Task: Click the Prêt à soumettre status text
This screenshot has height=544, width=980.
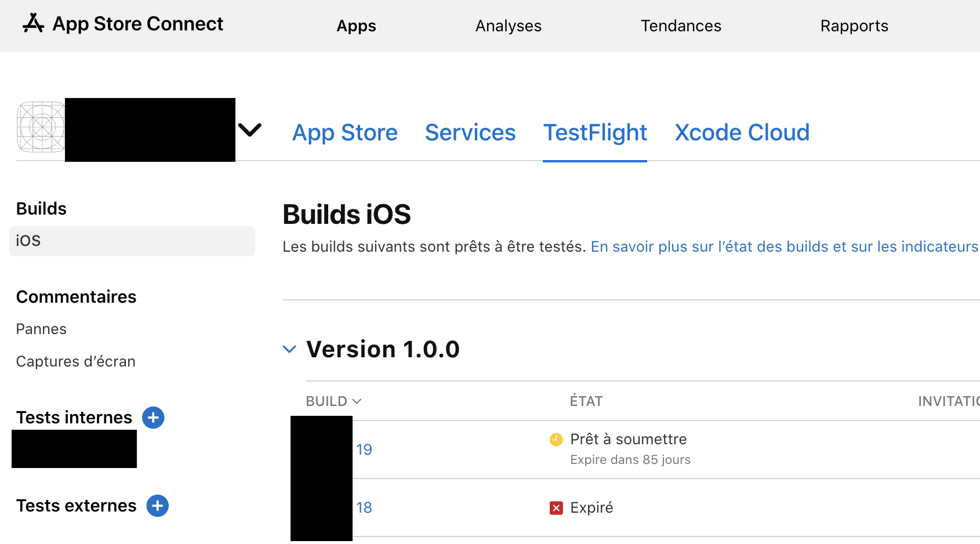Action: tap(629, 440)
